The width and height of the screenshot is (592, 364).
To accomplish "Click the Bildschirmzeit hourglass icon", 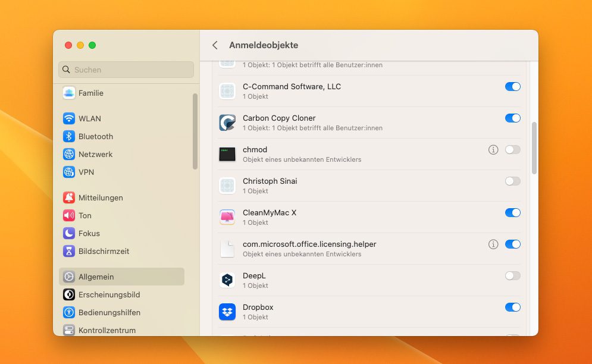I will click(x=68, y=251).
